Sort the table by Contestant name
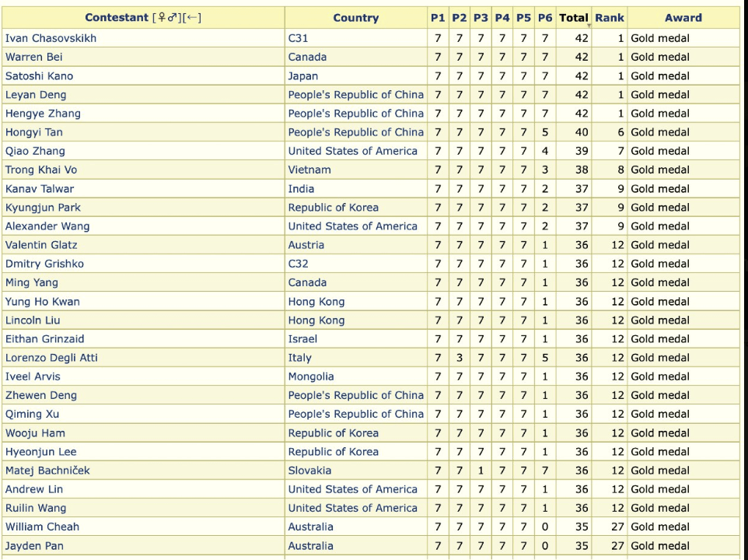This screenshot has width=748, height=560. pos(117,18)
